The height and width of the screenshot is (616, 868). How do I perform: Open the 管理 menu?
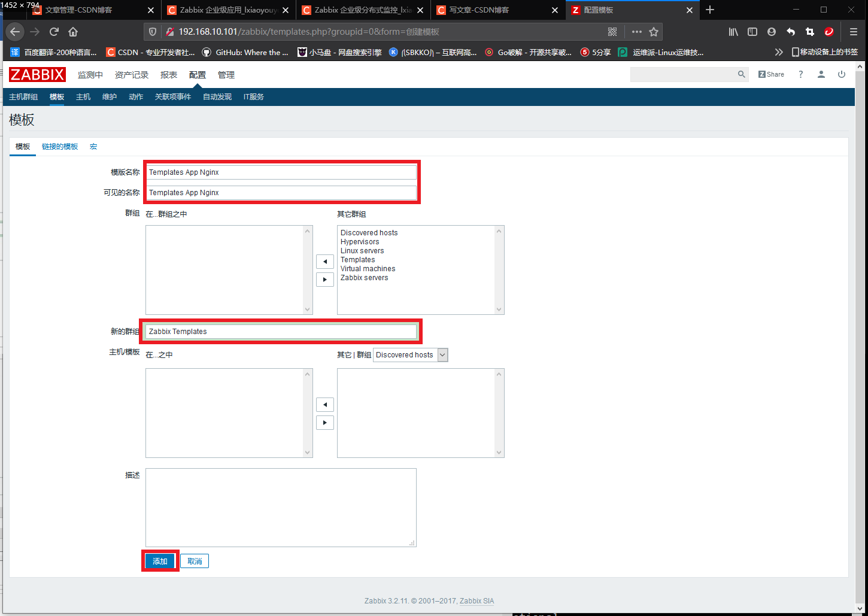pyautogui.click(x=226, y=75)
